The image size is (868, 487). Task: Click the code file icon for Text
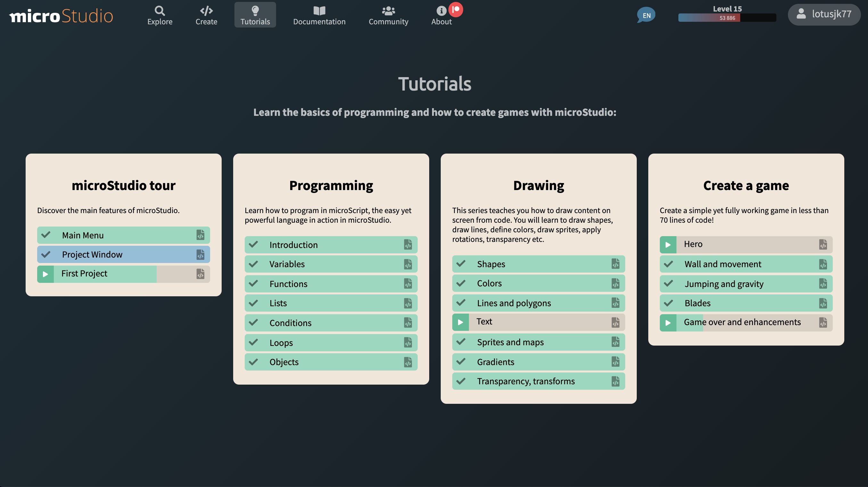616,323
